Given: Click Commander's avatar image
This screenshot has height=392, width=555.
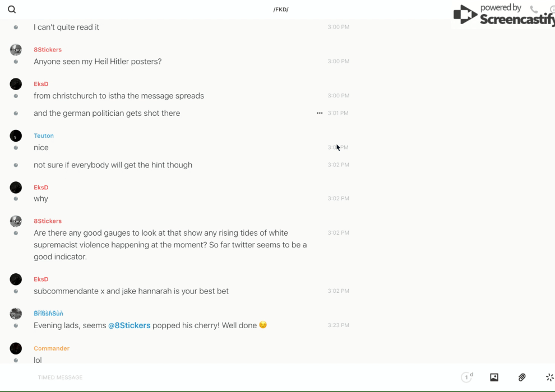Looking at the screenshot, I should (x=16, y=348).
